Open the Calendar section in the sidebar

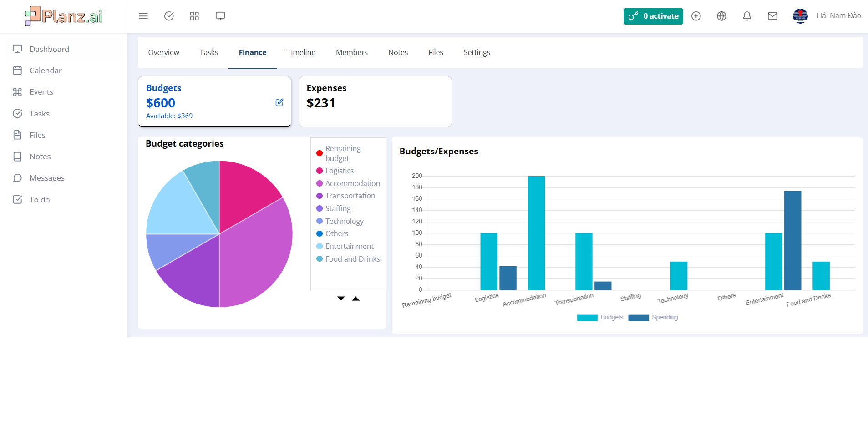(46, 71)
